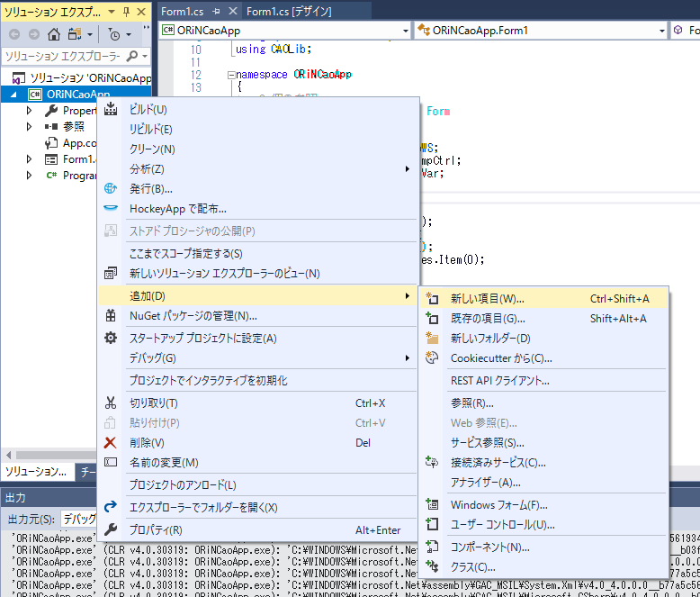Image resolution: width=700 pixels, height=597 pixels.
Task: Click the pending changes filter clock icon
Action: (x=114, y=34)
